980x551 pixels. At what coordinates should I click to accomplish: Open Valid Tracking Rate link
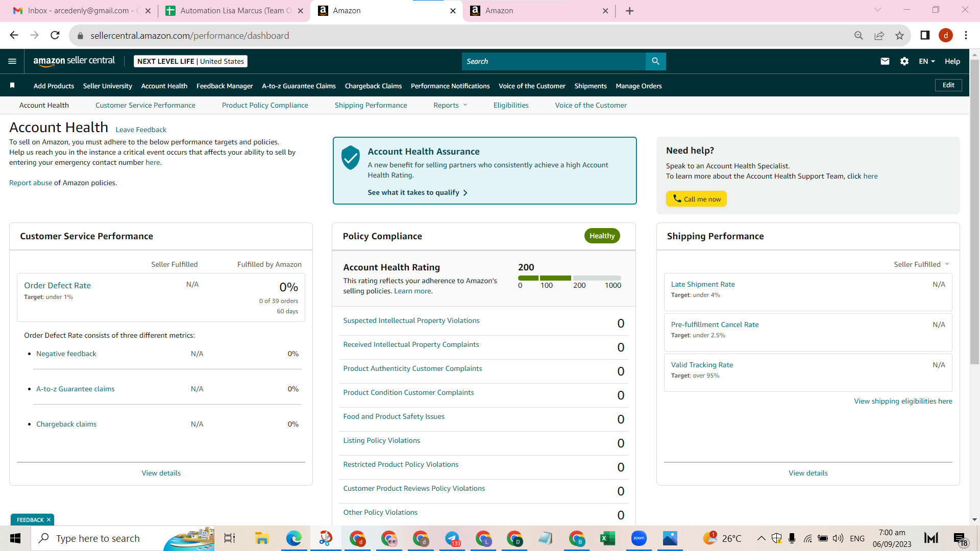click(702, 365)
